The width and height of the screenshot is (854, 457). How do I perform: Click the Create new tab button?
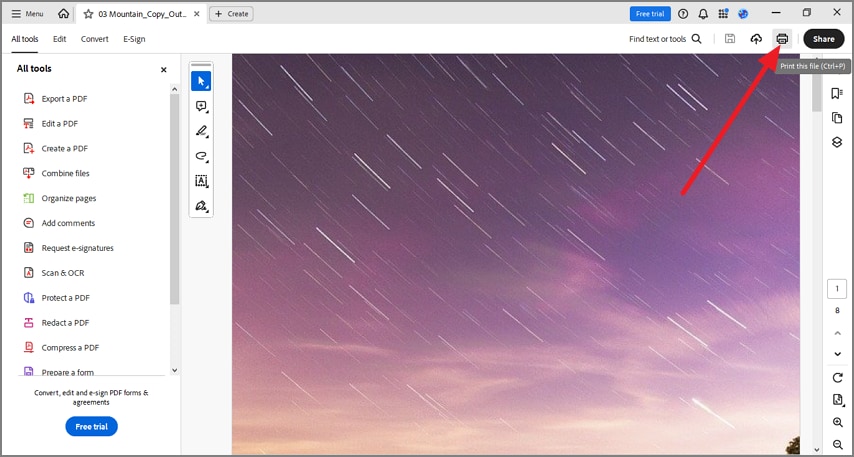point(231,14)
